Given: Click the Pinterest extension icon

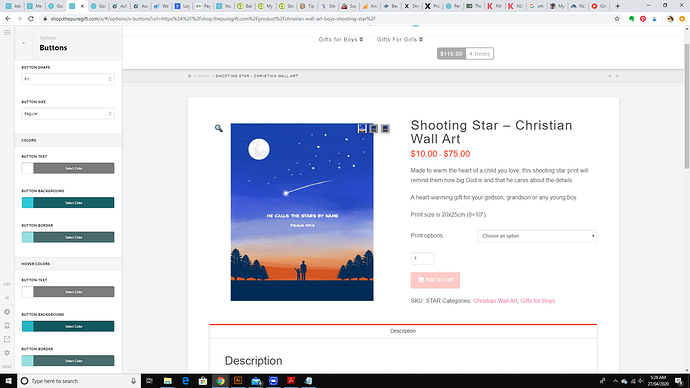Looking at the screenshot, I should tap(643, 19).
